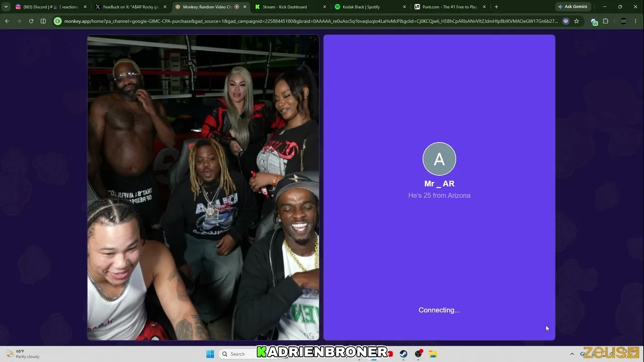
Task: Open the weather widget showing 68°F
Action: coord(23,354)
